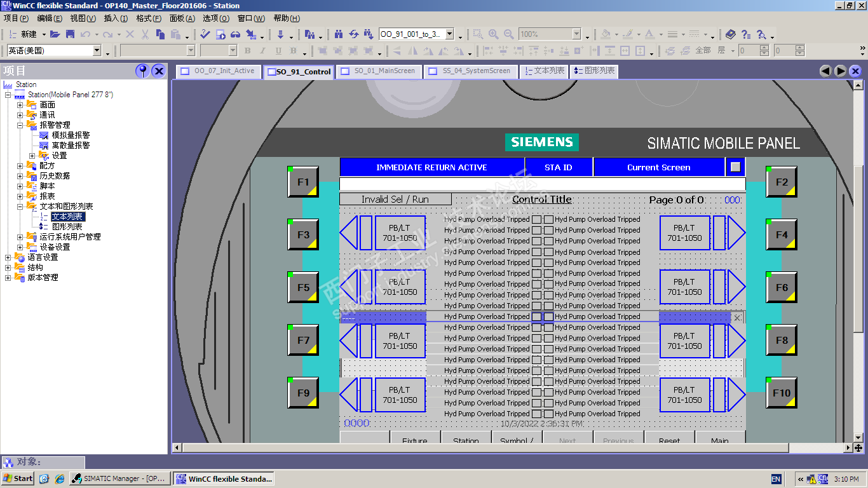The image size is (868, 488).
Task: Click the binoculars find icon
Action: pos(338,34)
